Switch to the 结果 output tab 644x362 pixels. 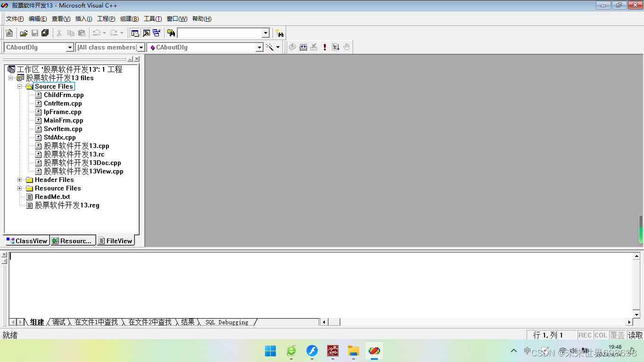coord(188,322)
